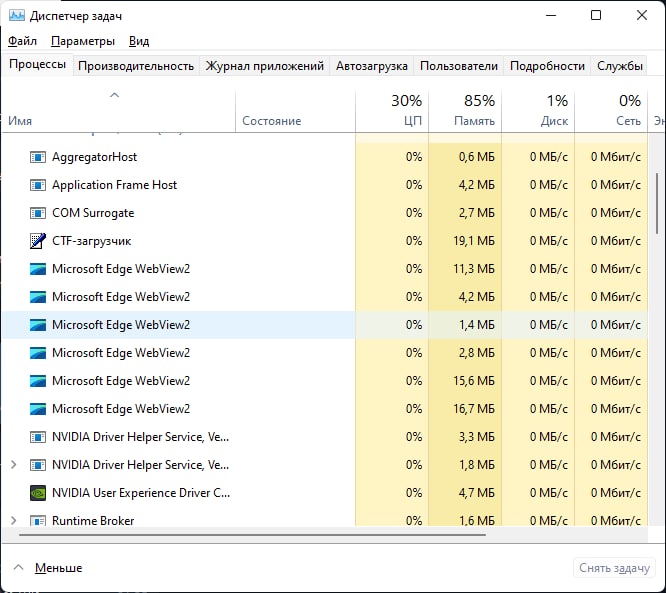Screen dimensions: 666x593
Task: Click the vertical scrollbar thumb
Action: pyautogui.click(x=657, y=203)
